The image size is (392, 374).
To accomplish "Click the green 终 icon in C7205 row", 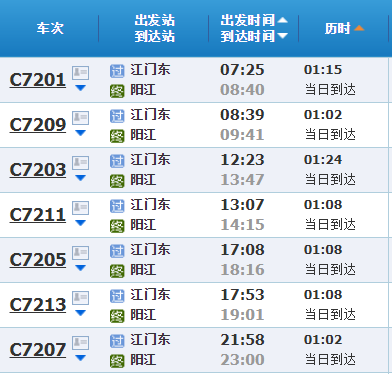I will point(117,271).
